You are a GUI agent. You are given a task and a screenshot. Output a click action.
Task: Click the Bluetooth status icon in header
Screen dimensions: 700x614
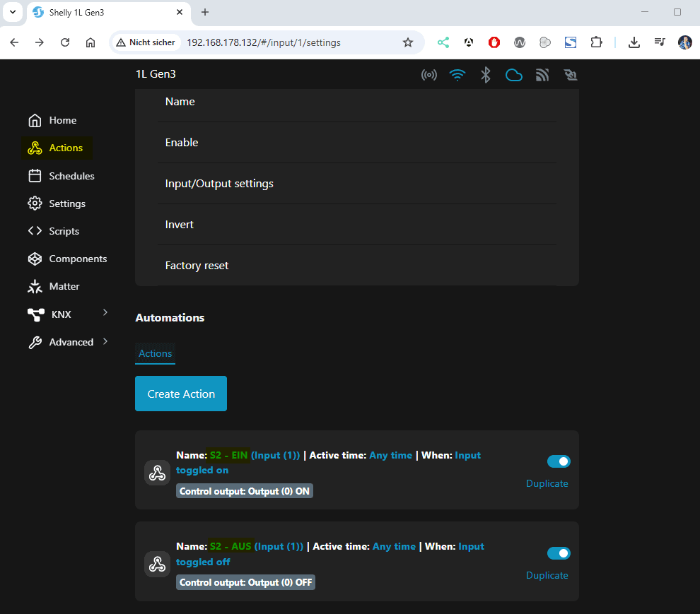point(486,75)
